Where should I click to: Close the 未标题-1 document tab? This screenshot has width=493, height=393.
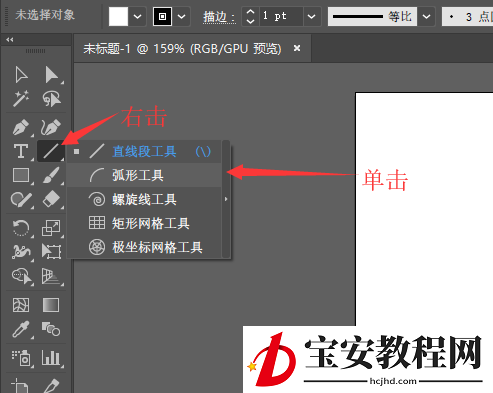(x=297, y=48)
